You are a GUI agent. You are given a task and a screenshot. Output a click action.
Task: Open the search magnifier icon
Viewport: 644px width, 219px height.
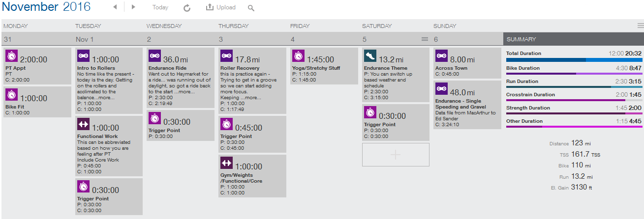251,8
